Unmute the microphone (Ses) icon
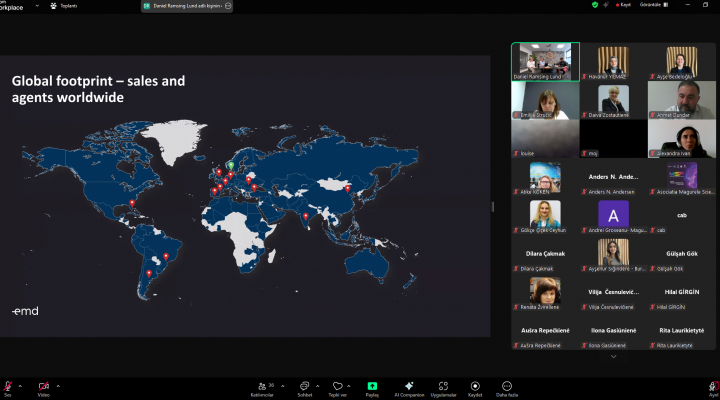The height and width of the screenshot is (400, 720). (x=8, y=386)
